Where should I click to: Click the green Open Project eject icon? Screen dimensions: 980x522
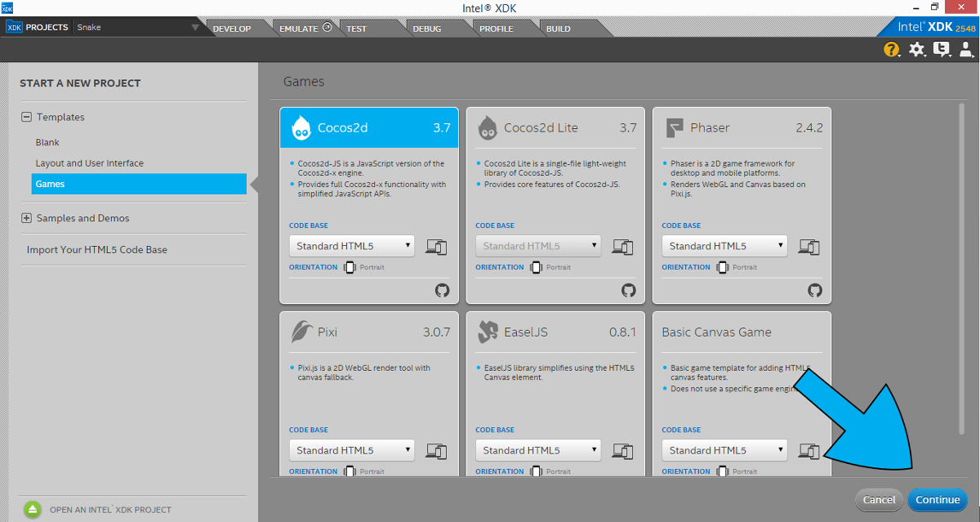(x=32, y=509)
